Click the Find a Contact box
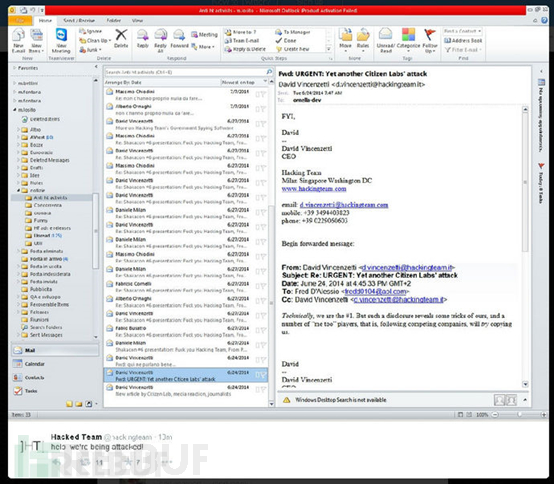Viewport: 554px width, 484px height. [x=463, y=31]
